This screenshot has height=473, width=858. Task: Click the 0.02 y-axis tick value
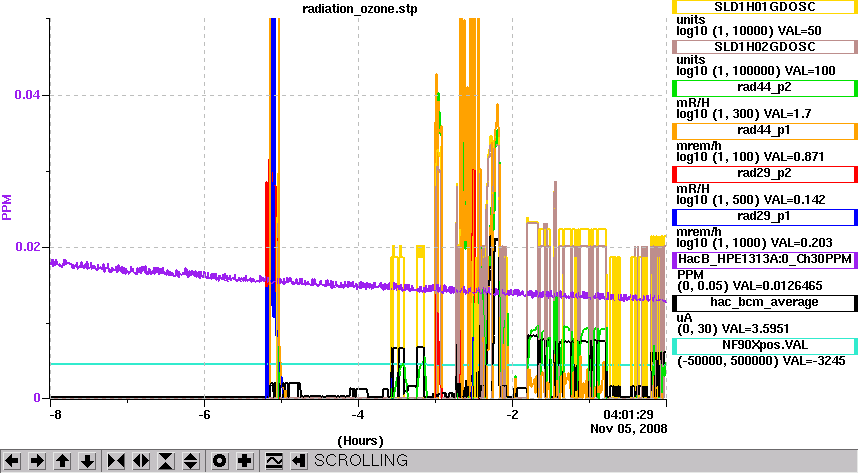27,246
